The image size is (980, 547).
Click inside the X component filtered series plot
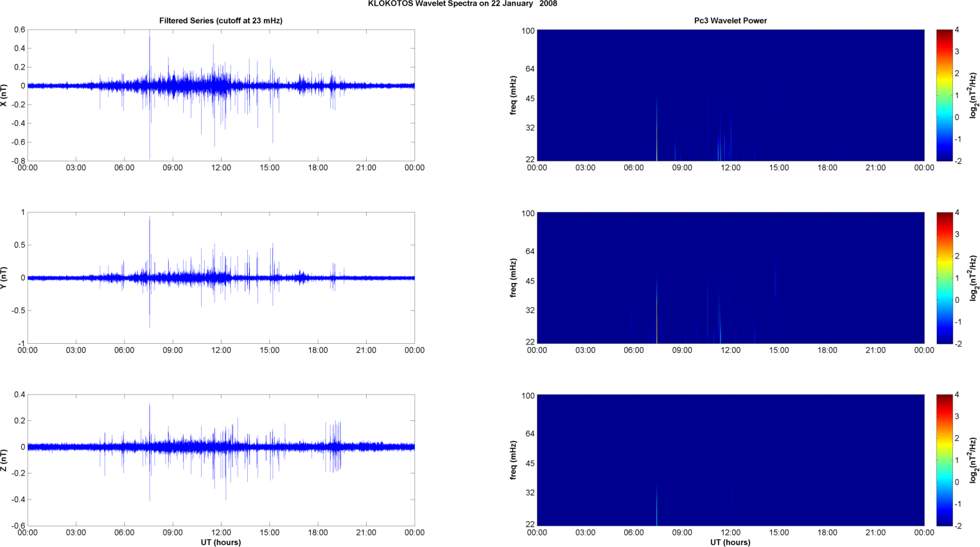(221, 95)
